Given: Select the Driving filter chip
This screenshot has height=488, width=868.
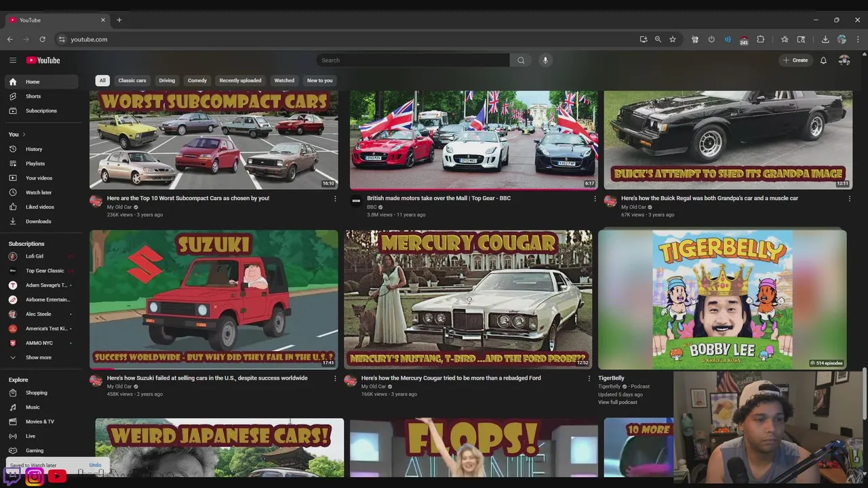Looking at the screenshot, I should click(167, 81).
